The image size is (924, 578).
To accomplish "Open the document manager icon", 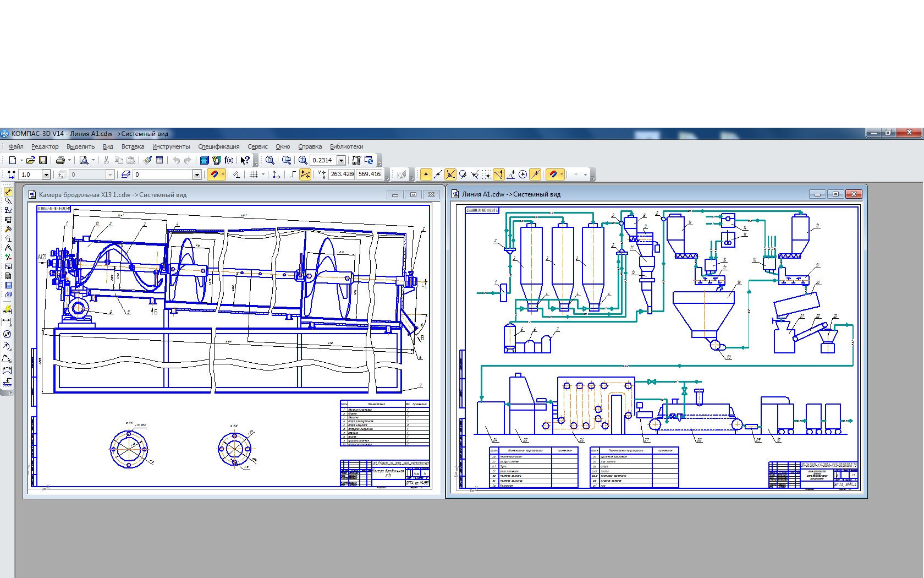I will point(204,160).
